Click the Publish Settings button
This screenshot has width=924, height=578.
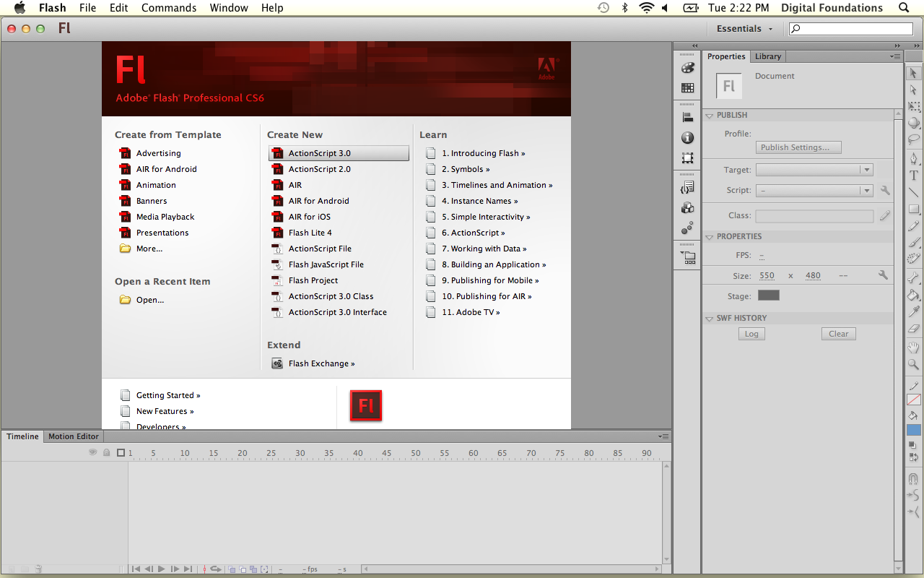[798, 147]
